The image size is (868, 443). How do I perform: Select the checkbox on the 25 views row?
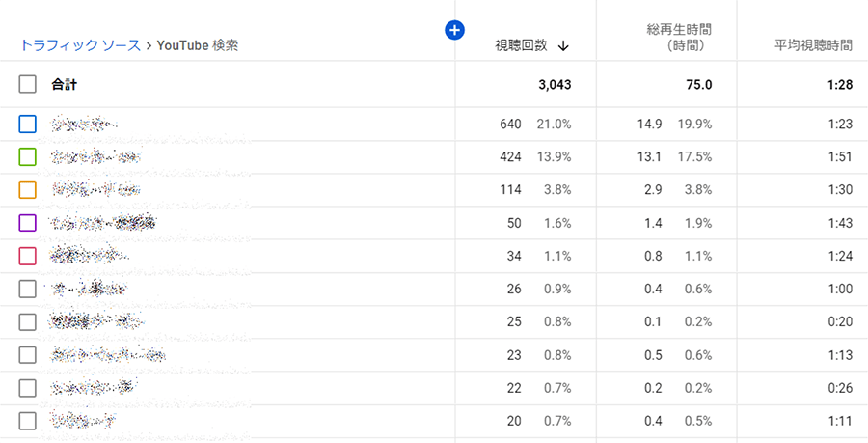tap(28, 321)
